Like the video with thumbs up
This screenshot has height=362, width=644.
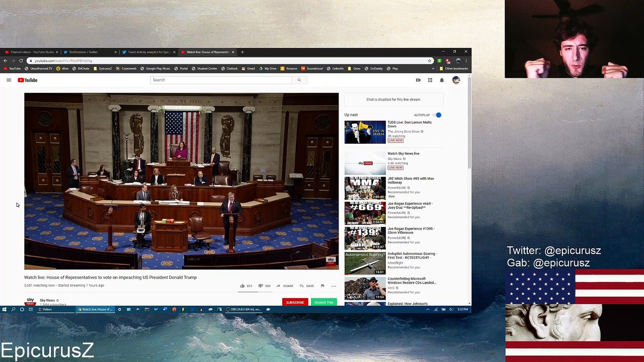click(x=242, y=286)
